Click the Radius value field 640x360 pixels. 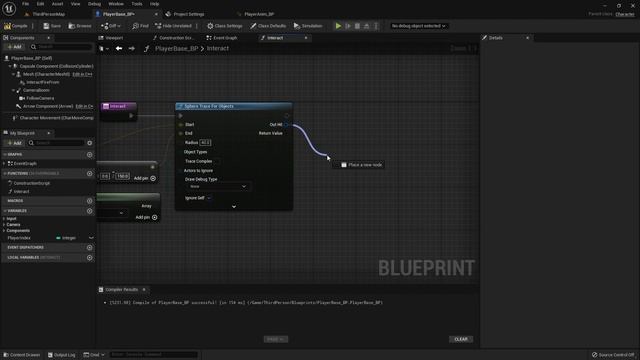(205, 142)
